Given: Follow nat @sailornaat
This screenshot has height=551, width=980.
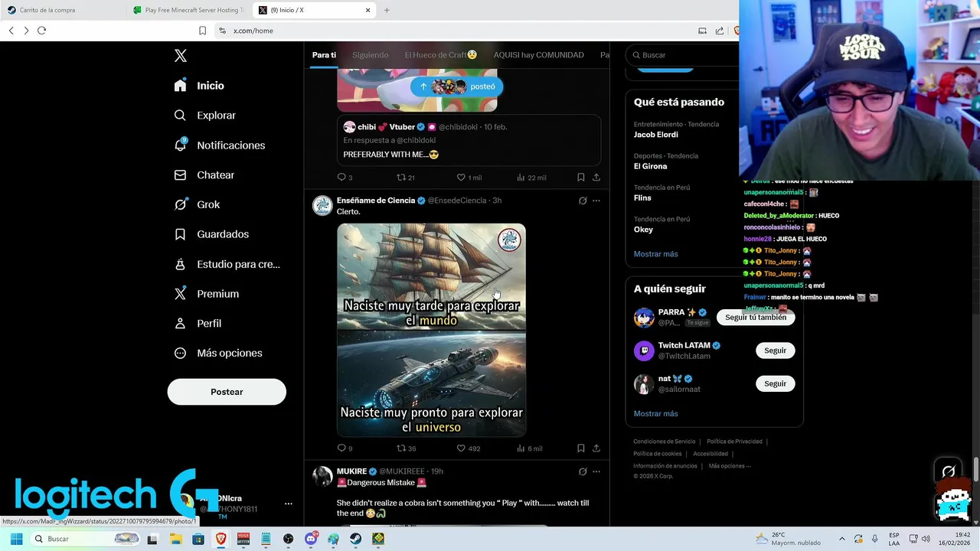Looking at the screenshot, I should tap(775, 383).
